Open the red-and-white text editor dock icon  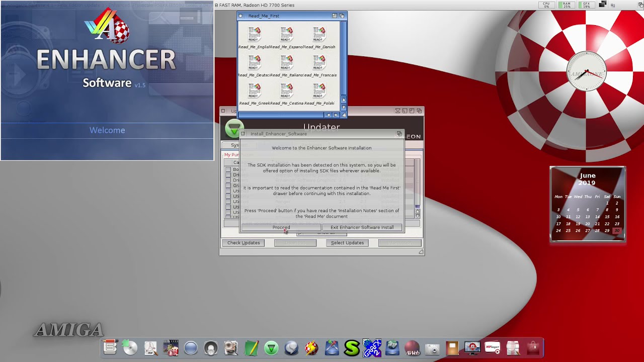[x=110, y=347]
